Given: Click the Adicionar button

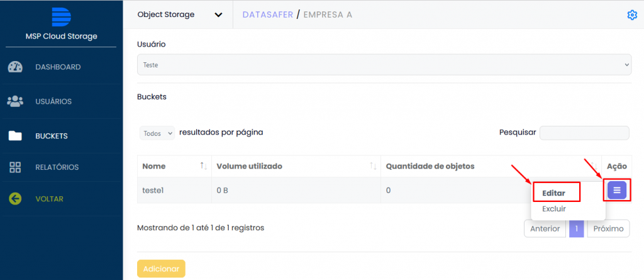Looking at the screenshot, I should tap(161, 269).
